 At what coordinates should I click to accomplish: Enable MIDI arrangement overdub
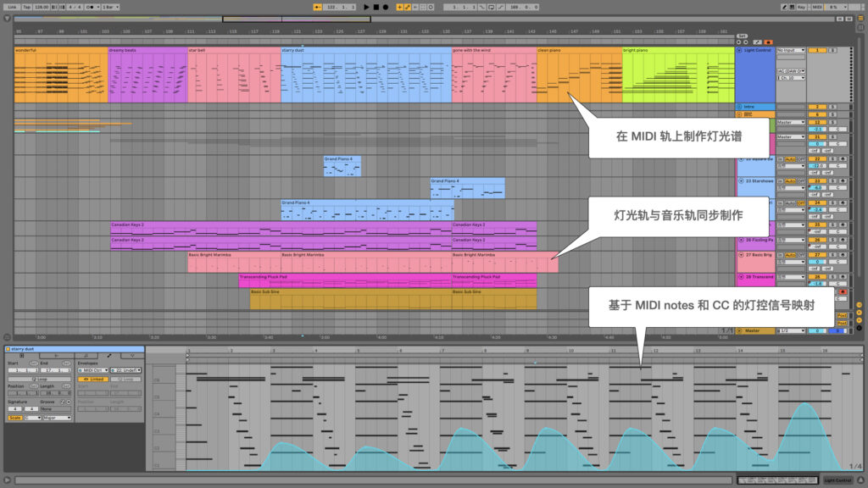tap(399, 6)
